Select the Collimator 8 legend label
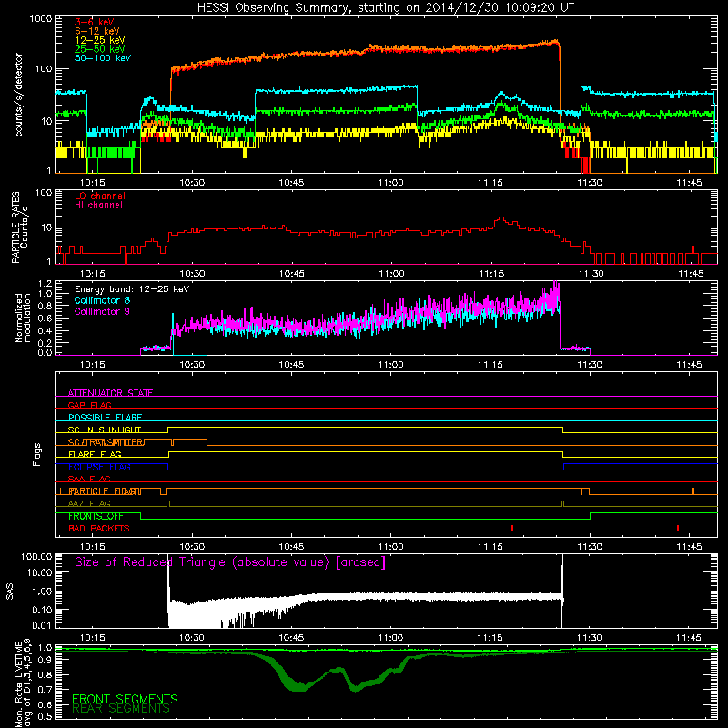The height and width of the screenshot is (728, 728). click(102, 300)
